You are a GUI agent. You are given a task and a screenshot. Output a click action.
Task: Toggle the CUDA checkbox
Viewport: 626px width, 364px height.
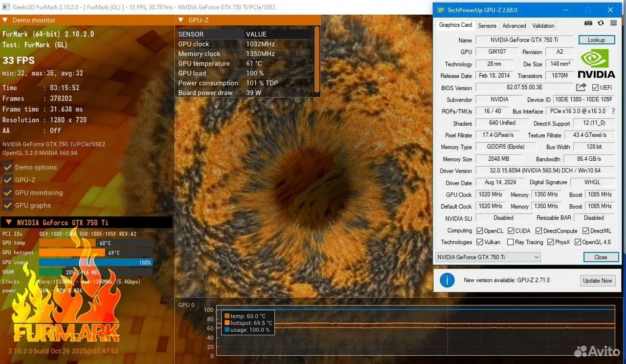click(x=511, y=231)
